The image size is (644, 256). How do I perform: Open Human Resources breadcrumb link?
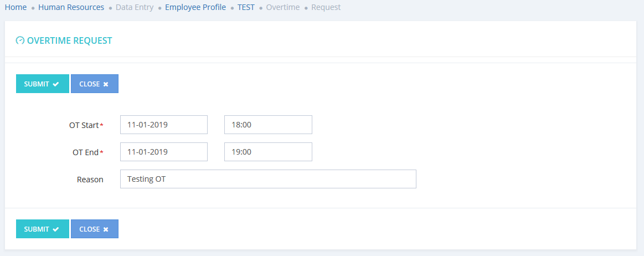point(71,8)
